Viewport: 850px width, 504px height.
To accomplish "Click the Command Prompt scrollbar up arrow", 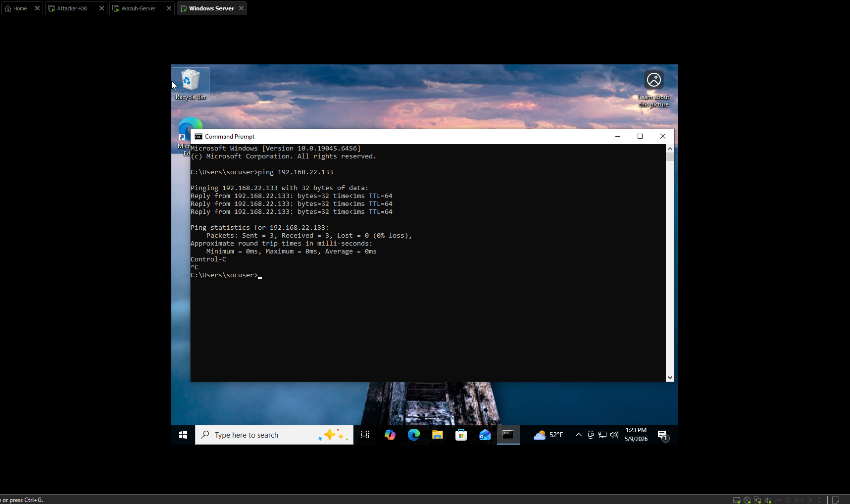I will pyautogui.click(x=670, y=148).
